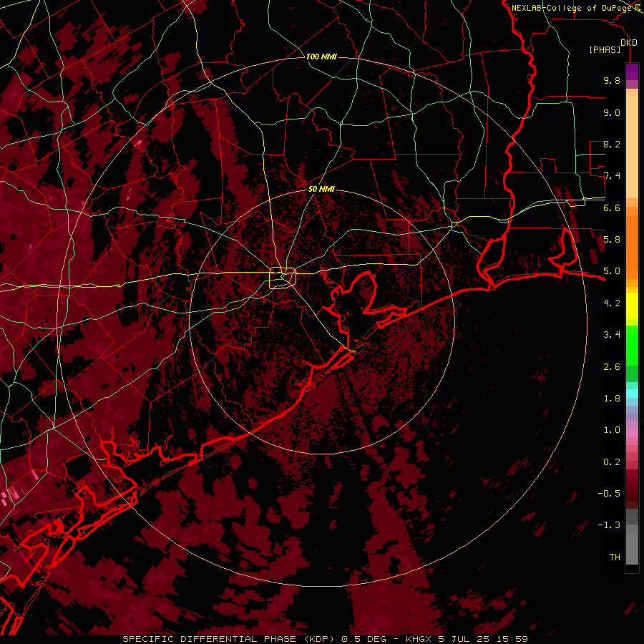The image size is (644, 644).
Task: Click the 3.4 scale value
Action: (x=612, y=335)
